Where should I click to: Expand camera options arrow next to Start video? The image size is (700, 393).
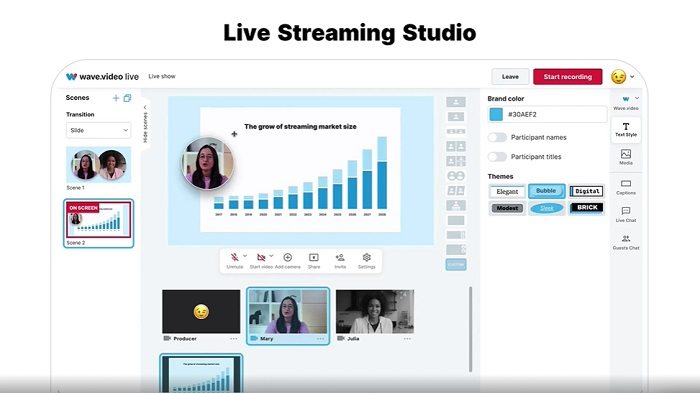pos(271,256)
